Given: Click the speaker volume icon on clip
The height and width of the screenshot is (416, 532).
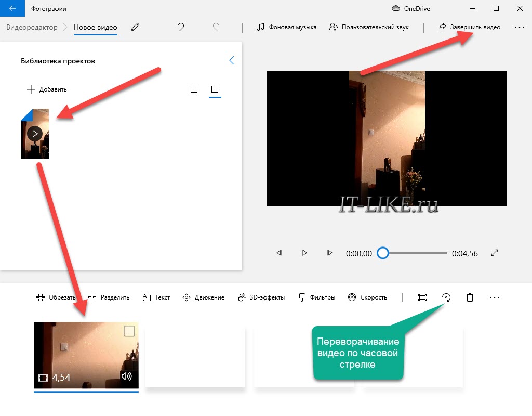Looking at the screenshot, I should click(x=127, y=376).
